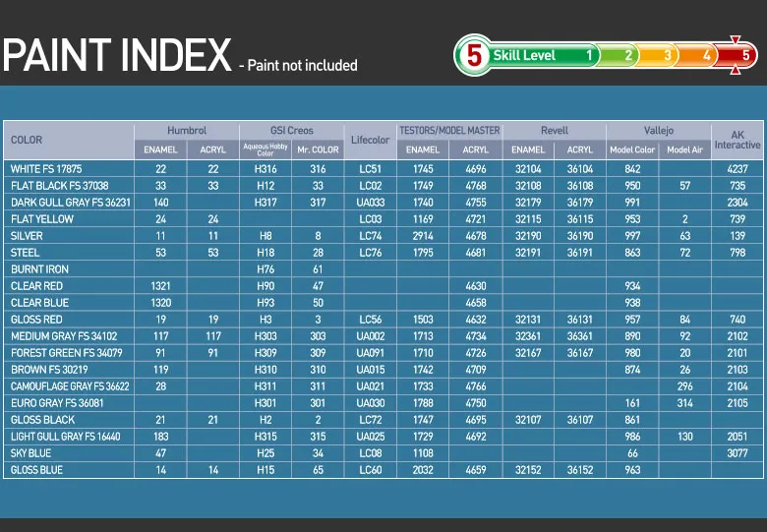
Task: Click the TESTORS/MODEL MASTER header
Action: tap(449, 131)
